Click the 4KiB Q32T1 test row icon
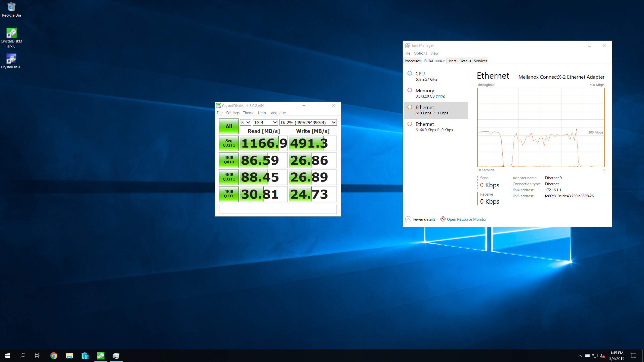This screenshot has width=644, height=362. click(x=229, y=177)
